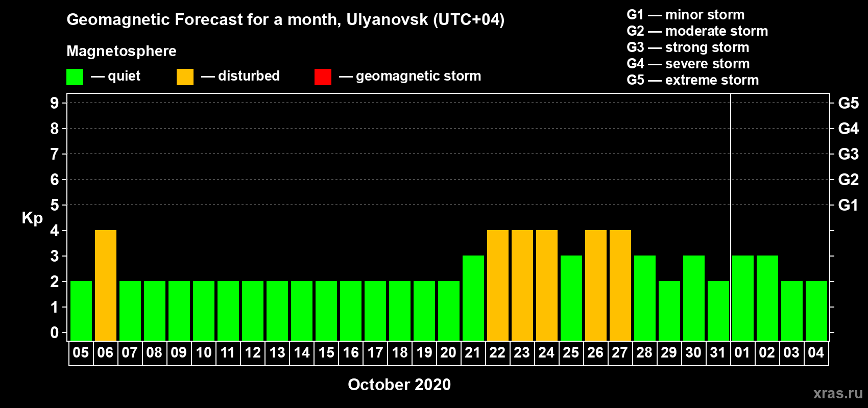The height and width of the screenshot is (408, 868).
Task: Click the G5 label on the right axis
Action: tap(849, 103)
